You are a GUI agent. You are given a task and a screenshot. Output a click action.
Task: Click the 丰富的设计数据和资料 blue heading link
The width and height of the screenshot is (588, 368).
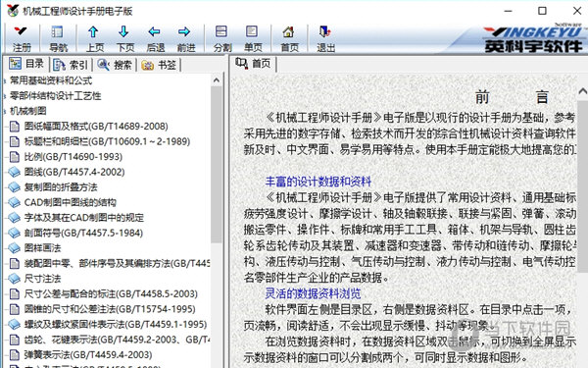click(318, 182)
